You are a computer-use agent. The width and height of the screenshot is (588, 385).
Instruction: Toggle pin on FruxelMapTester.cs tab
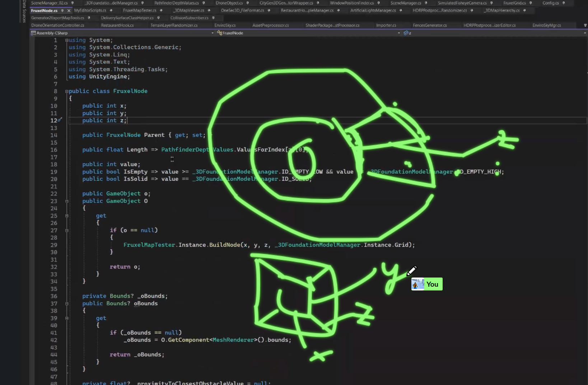(x=161, y=10)
